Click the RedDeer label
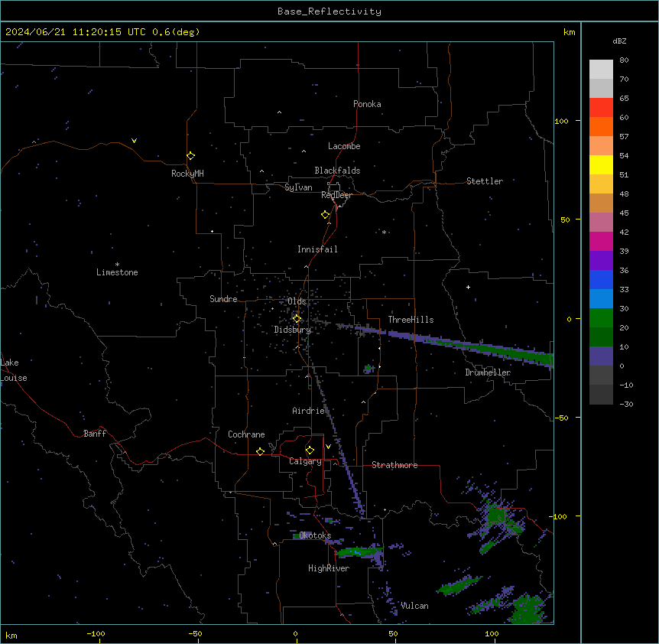 pos(336,194)
